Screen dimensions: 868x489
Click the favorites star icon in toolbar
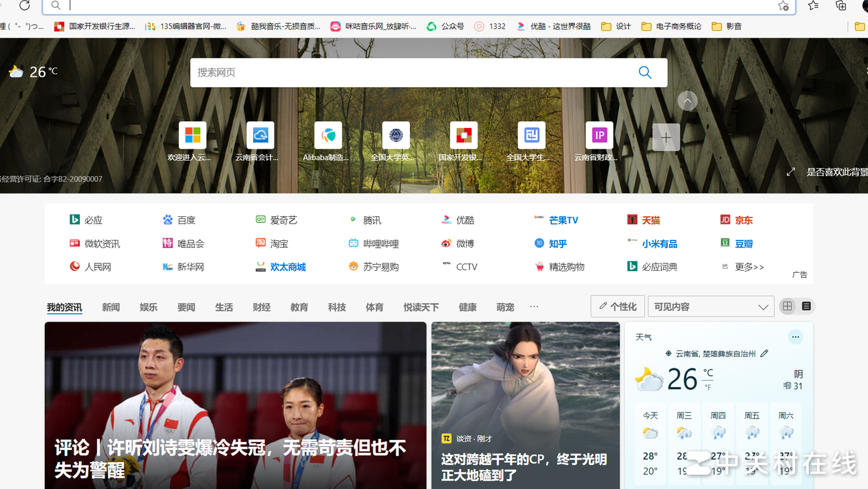pyautogui.click(x=813, y=5)
